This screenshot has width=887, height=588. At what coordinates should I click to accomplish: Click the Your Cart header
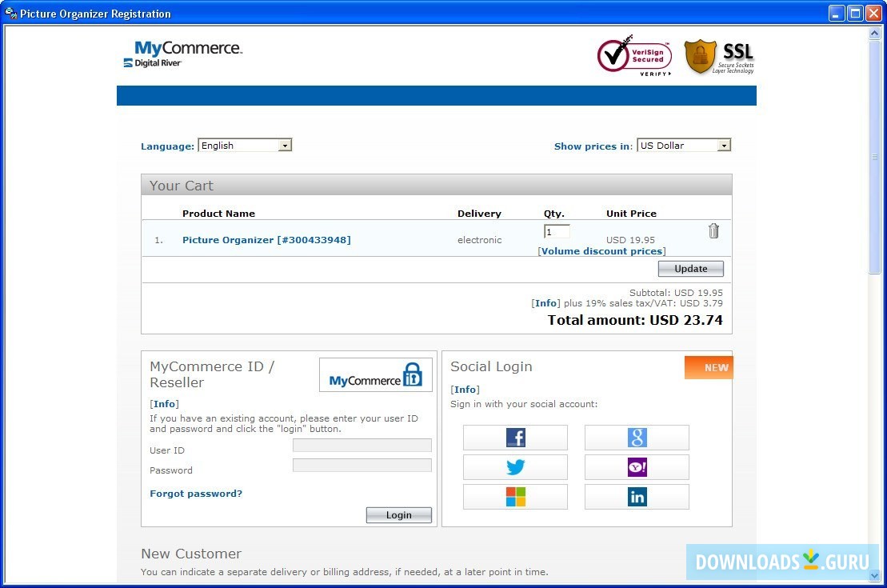(436, 185)
